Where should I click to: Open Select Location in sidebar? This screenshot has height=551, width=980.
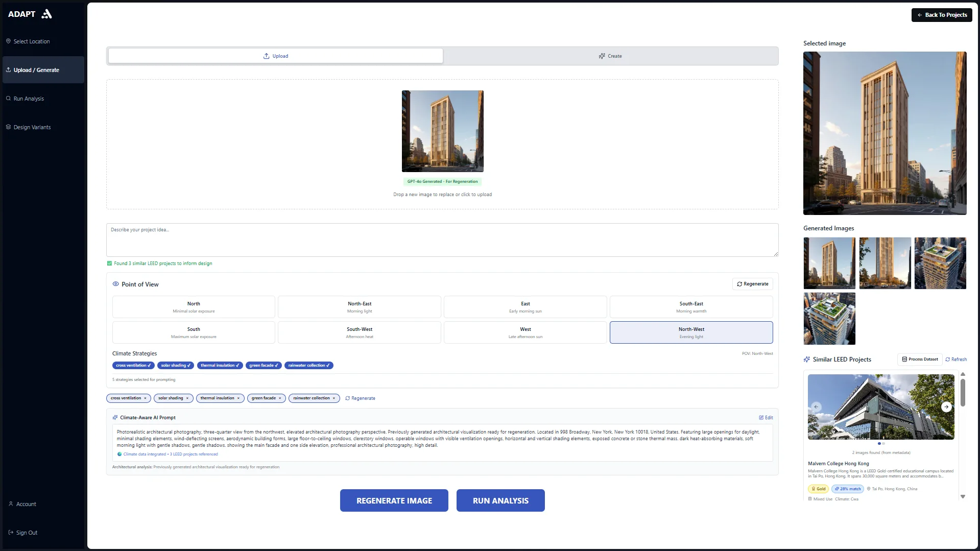point(43,41)
